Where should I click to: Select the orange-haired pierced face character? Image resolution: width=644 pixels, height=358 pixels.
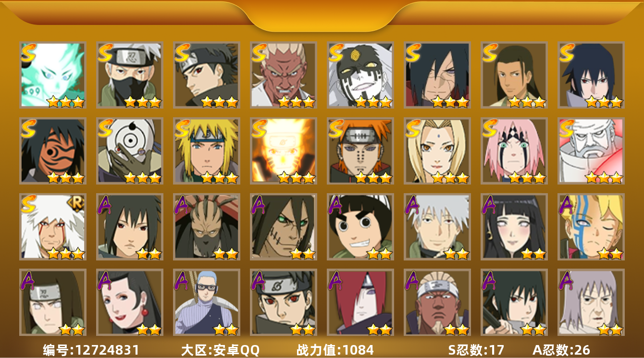pyautogui.click(x=360, y=151)
